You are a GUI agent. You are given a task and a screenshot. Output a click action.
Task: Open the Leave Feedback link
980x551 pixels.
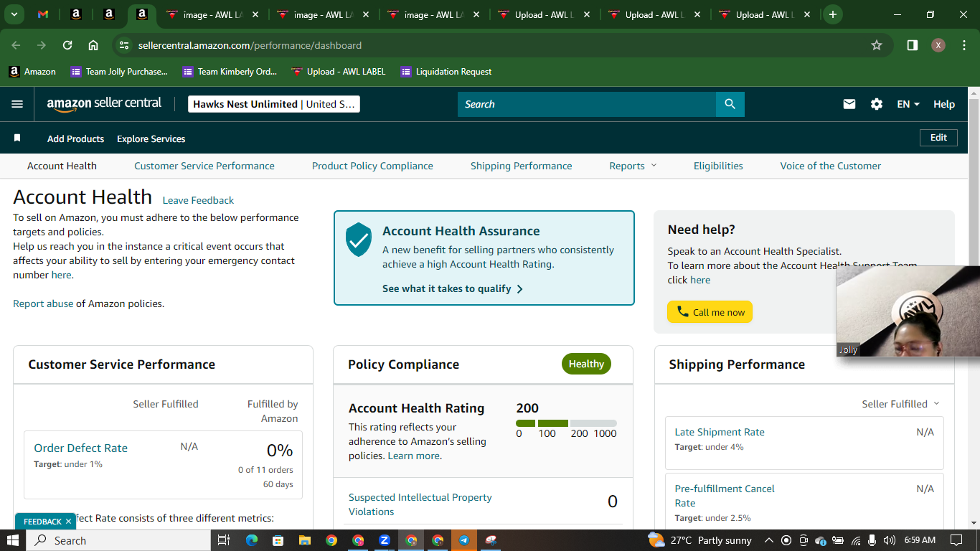(198, 200)
